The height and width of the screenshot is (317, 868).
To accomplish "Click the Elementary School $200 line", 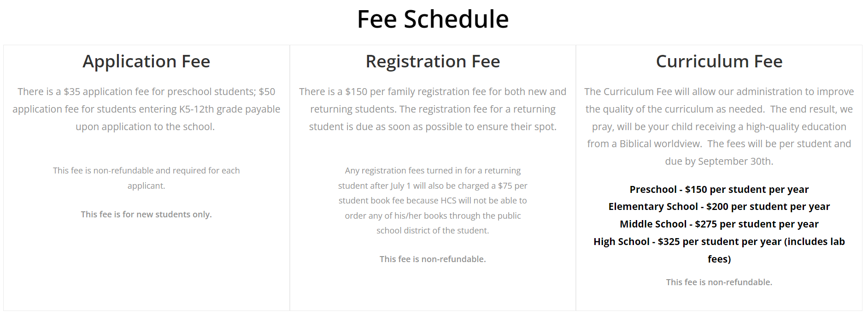I will tap(719, 206).
